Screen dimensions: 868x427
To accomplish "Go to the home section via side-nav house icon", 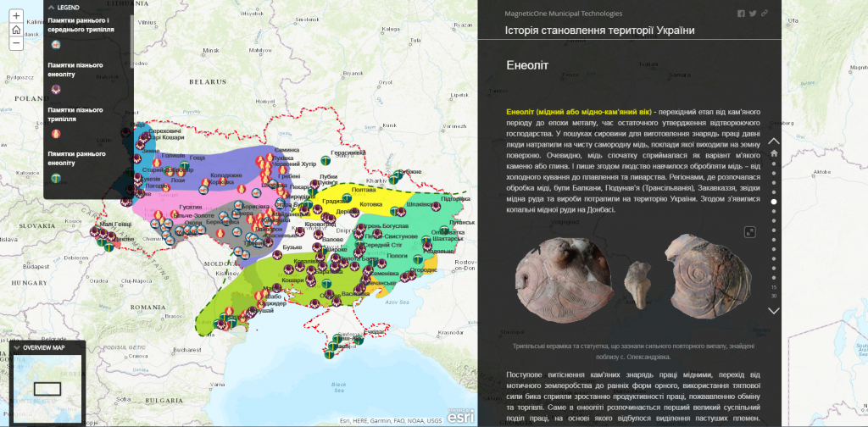I will 774,153.
